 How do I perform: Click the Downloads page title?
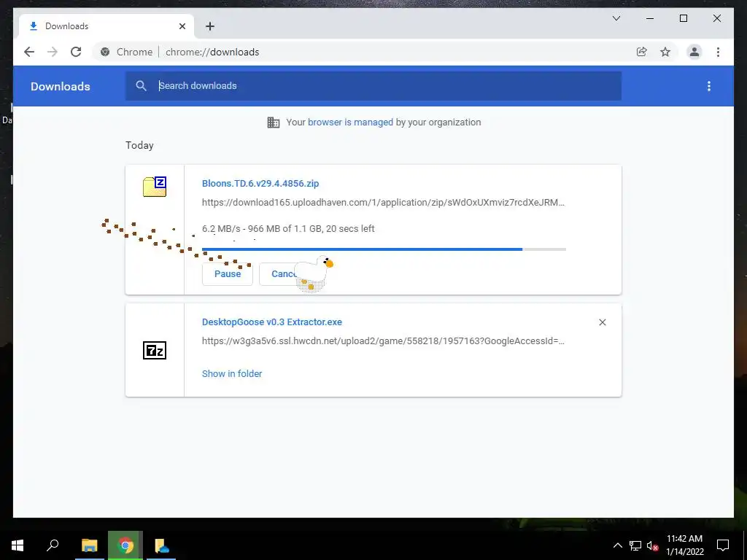pyautogui.click(x=60, y=86)
